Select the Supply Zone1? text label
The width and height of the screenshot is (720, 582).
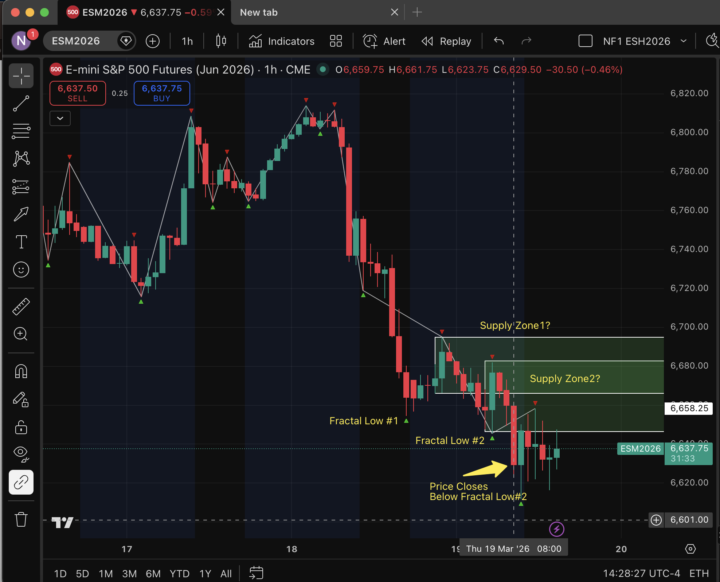pos(515,326)
